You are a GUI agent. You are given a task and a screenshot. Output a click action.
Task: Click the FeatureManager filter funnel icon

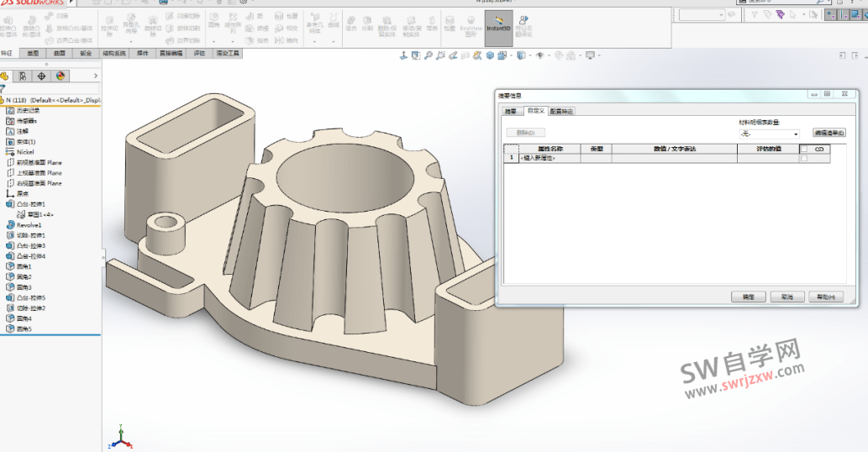[x=3, y=88]
